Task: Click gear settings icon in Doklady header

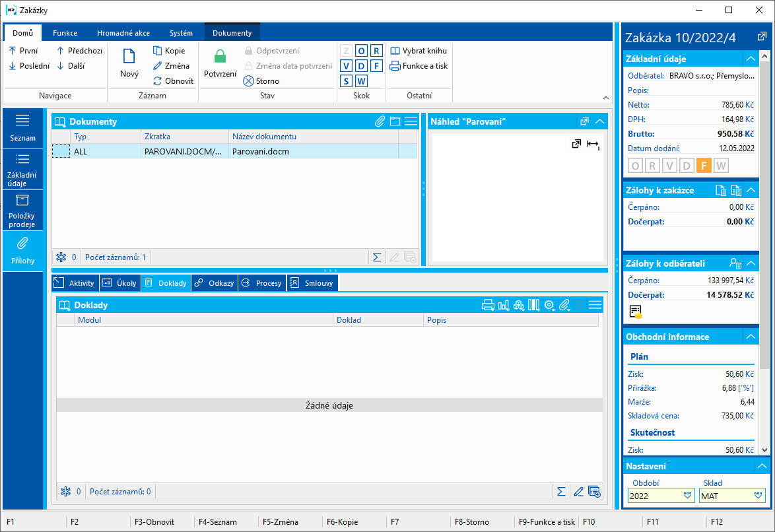Action: [x=549, y=305]
